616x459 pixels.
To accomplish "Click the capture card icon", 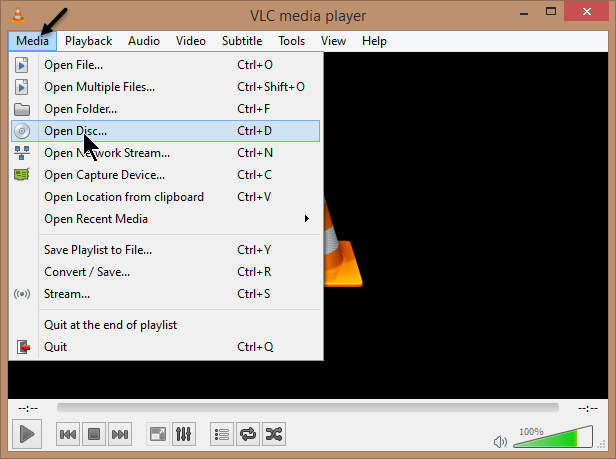I will (22, 174).
